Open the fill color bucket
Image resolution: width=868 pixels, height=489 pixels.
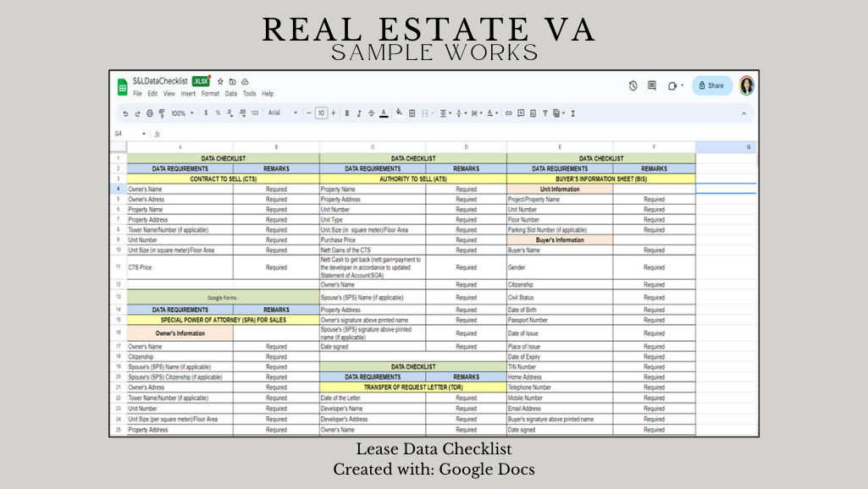point(399,113)
